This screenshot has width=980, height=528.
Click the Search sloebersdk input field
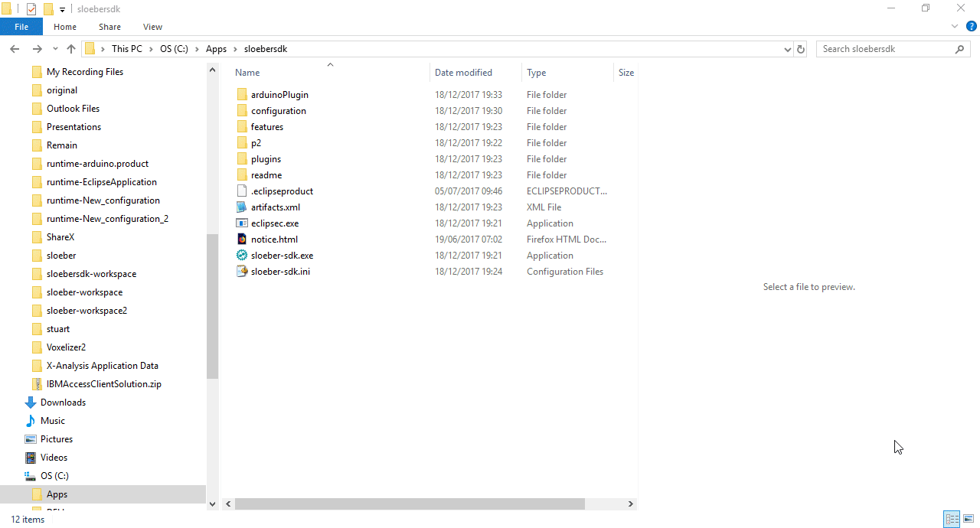tap(884, 49)
